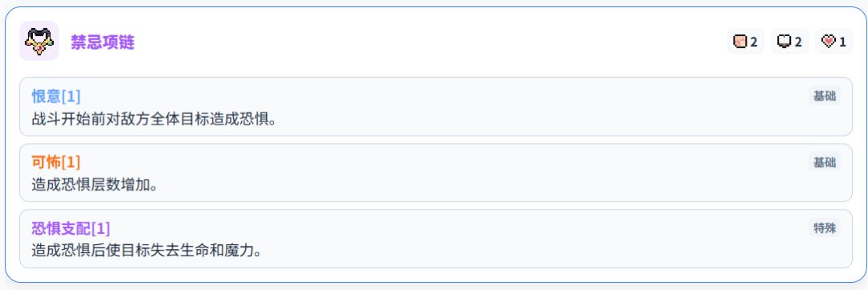This screenshot has width=868, height=290.
Task: Click the 基础 tag on 恨意 skill
Action: pyautogui.click(x=825, y=96)
